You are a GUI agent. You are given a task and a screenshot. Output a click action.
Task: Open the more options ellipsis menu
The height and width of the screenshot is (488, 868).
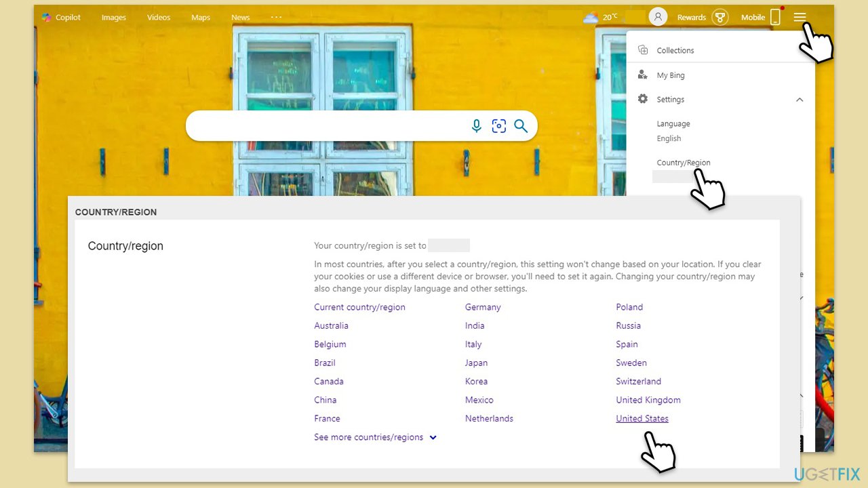pos(276,17)
